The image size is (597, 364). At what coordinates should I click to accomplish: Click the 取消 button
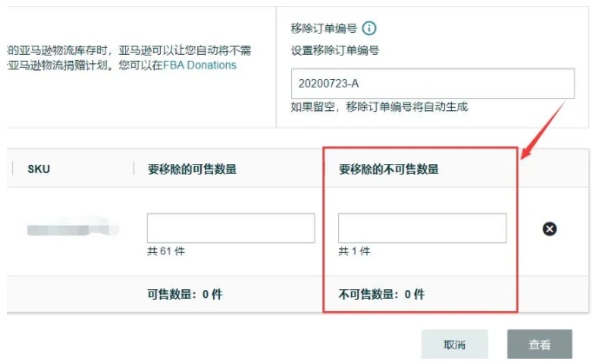[454, 344]
